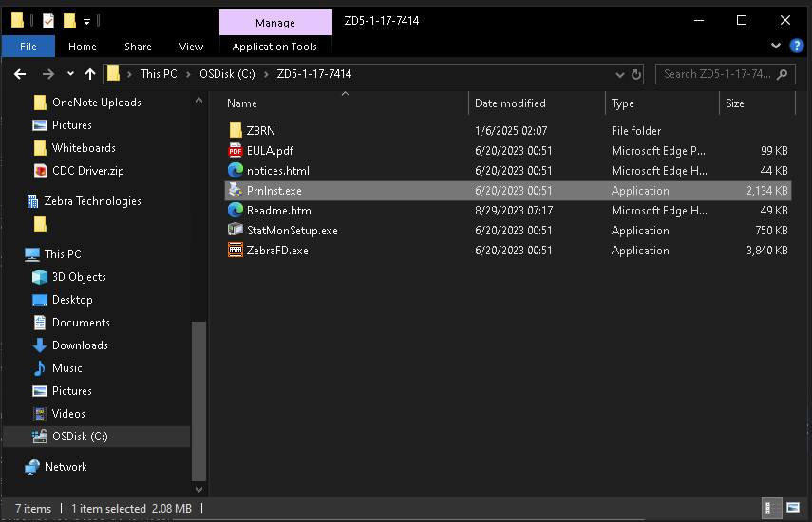Click the search box for ZD5-1-17-7414
Screen dimensions: 812x522
click(x=718, y=74)
